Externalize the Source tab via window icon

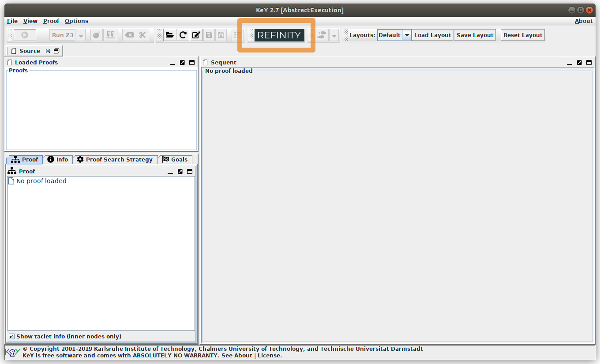(56, 51)
